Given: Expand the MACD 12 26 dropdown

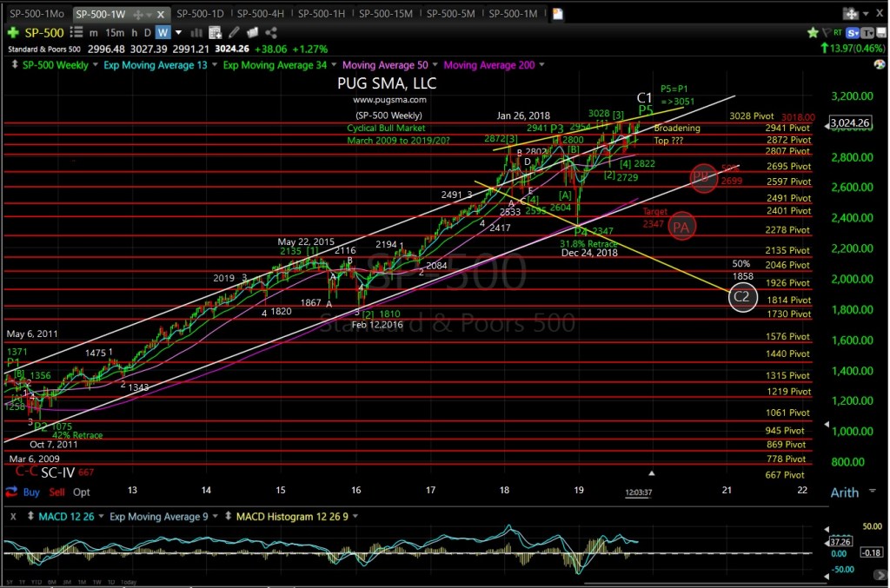Looking at the screenshot, I should pyautogui.click(x=101, y=517).
